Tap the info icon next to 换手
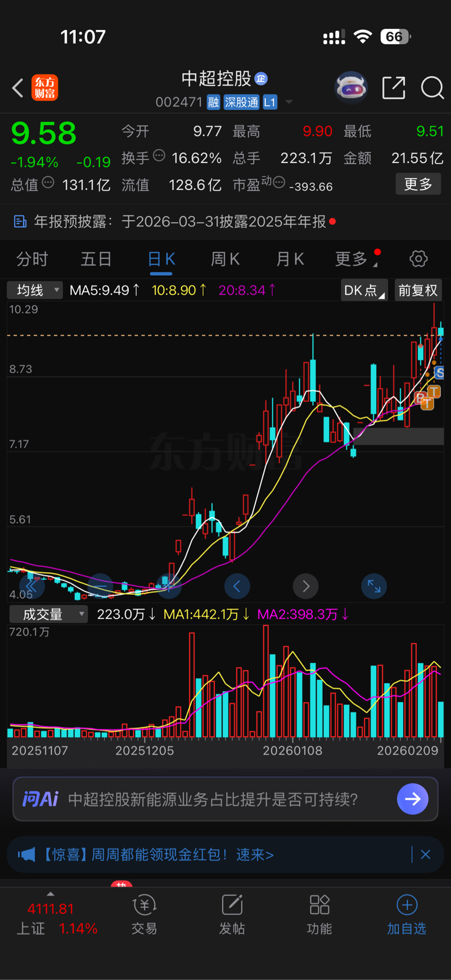 tap(159, 156)
